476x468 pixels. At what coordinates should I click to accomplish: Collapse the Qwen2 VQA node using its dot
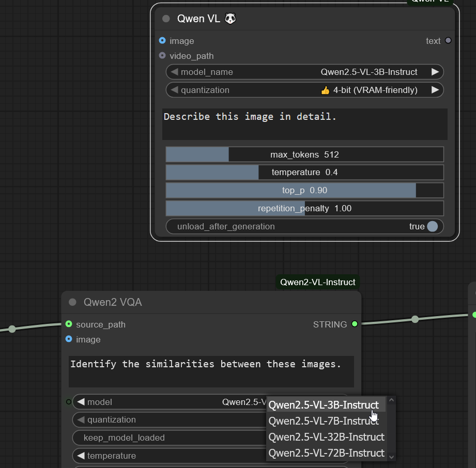[x=72, y=302]
